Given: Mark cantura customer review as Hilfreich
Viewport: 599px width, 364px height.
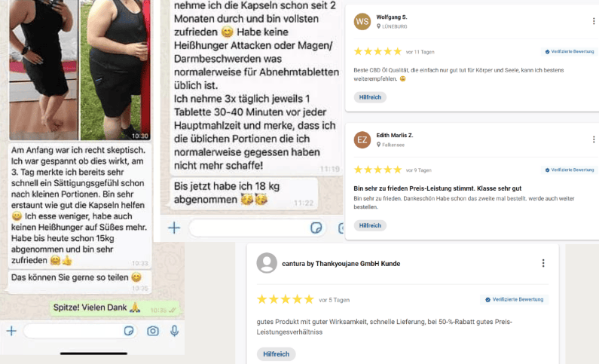Looking at the screenshot, I should [277, 354].
